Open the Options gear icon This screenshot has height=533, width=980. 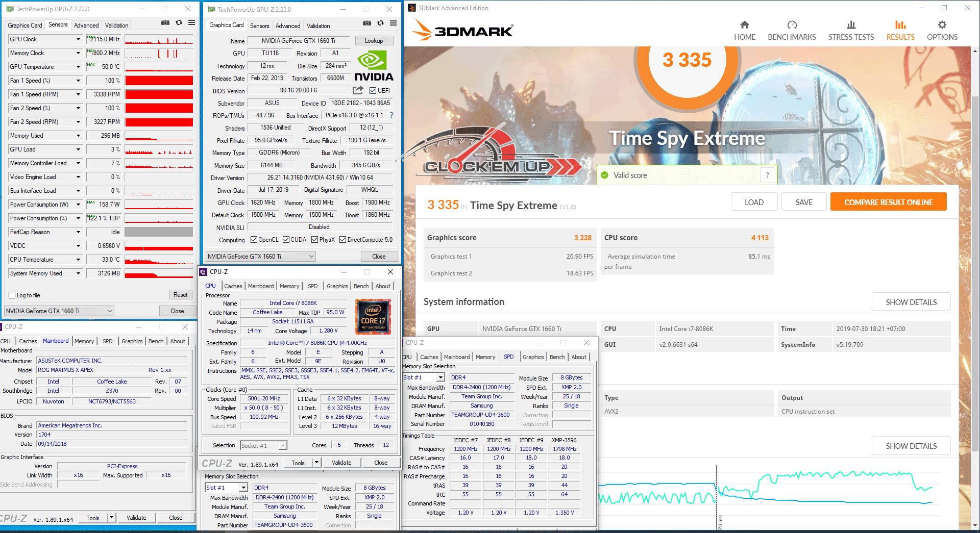tap(942, 25)
